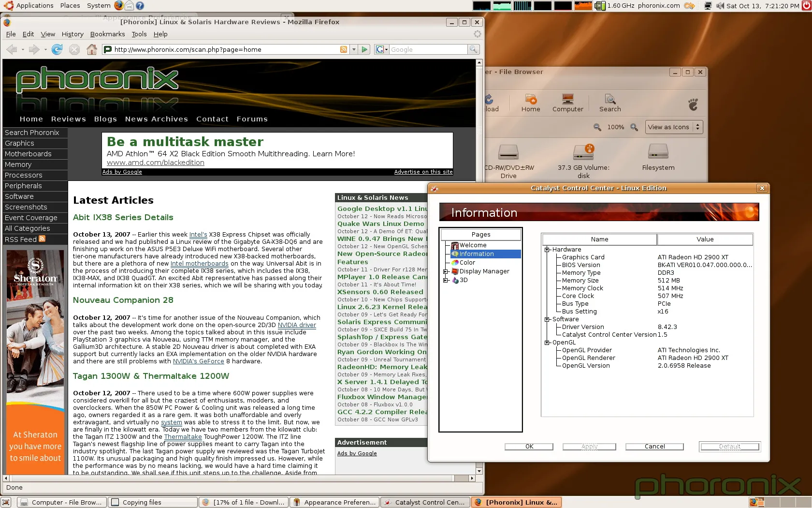Click Firefox Back arrow button
This screenshot has height=508, width=812.
click(12, 49)
